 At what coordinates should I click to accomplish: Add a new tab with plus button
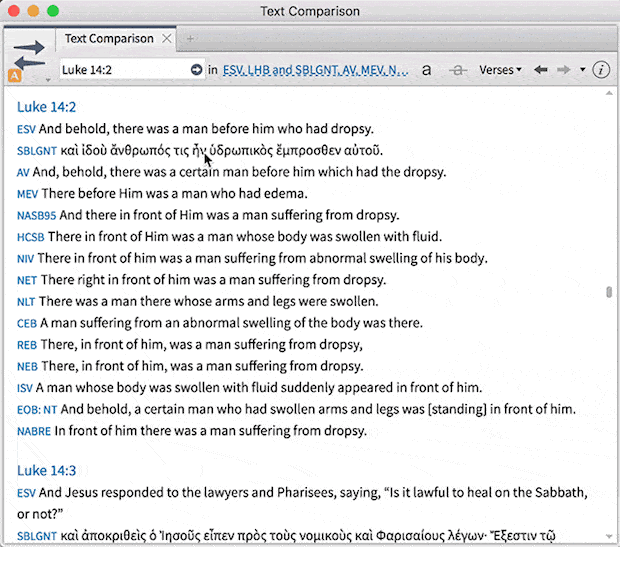(190, 39)
